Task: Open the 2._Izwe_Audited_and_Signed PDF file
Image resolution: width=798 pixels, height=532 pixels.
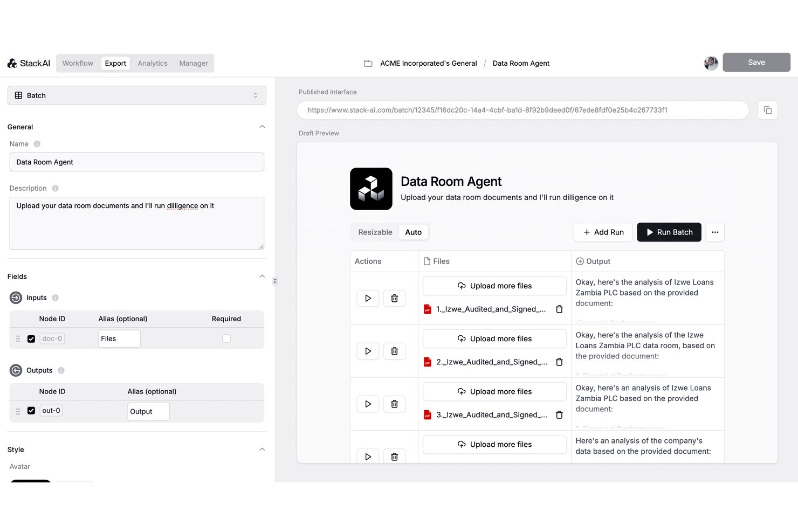Action: click(485, 362)
